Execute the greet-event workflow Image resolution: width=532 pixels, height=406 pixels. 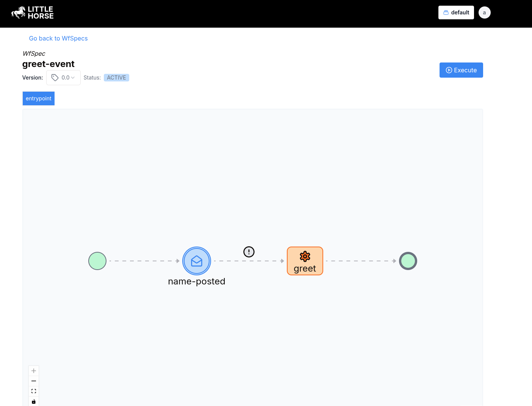(461, 70)
